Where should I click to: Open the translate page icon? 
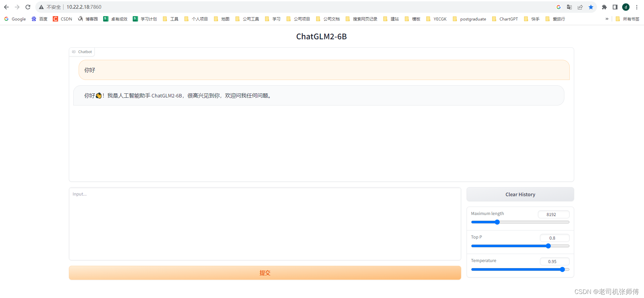(569, 7)
